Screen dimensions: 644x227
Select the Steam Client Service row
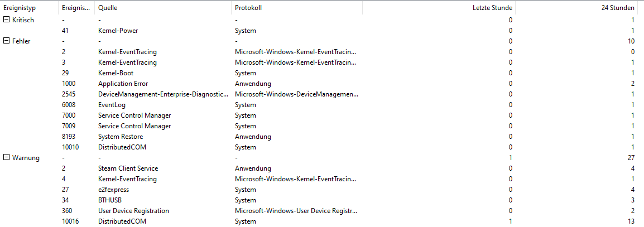(322, 168)
